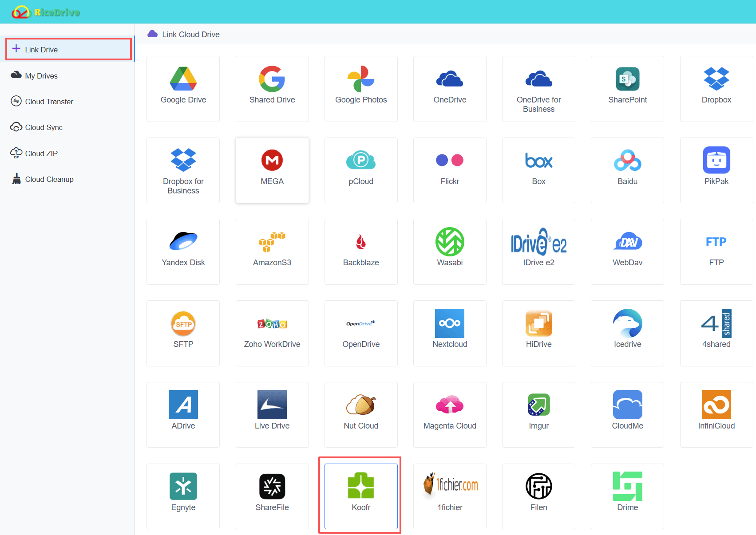Select the WebDav option
The image size is (756, 535).
coord(627,252)
